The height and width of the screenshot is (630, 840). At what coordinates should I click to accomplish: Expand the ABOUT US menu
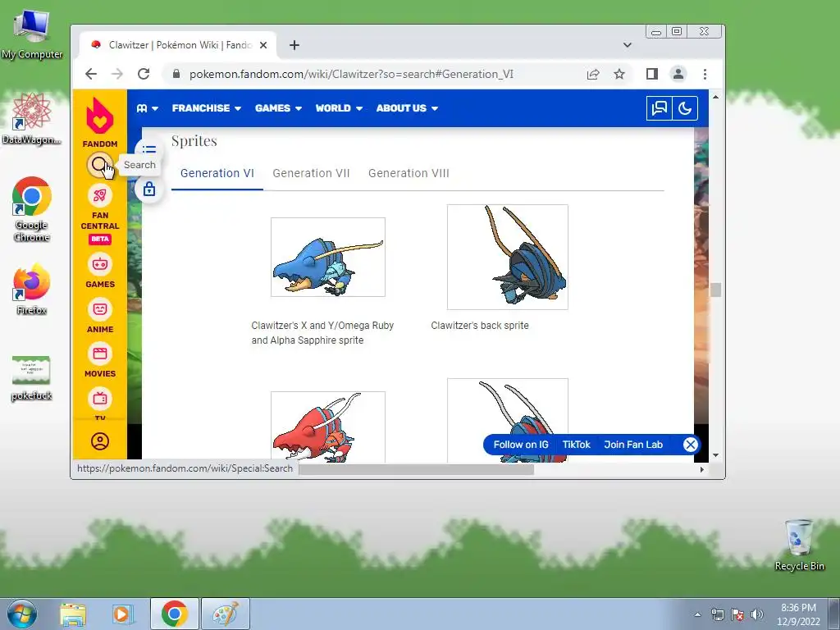[407, 108]
